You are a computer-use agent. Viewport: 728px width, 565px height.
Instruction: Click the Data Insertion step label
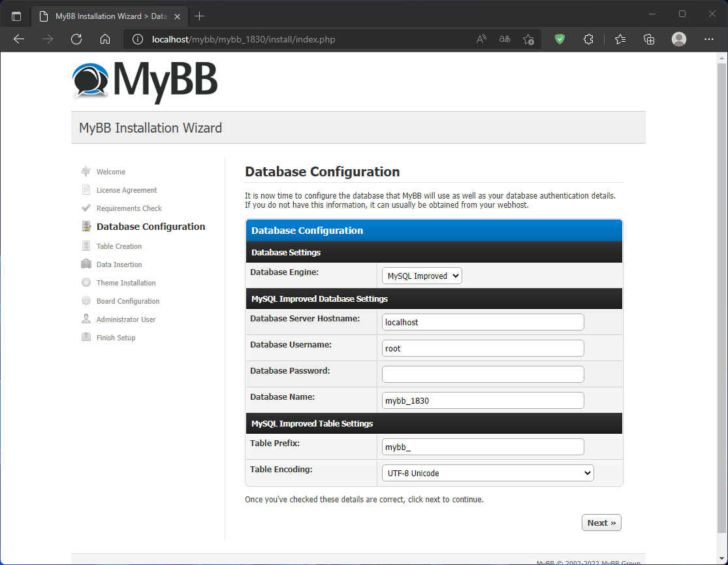119,265
